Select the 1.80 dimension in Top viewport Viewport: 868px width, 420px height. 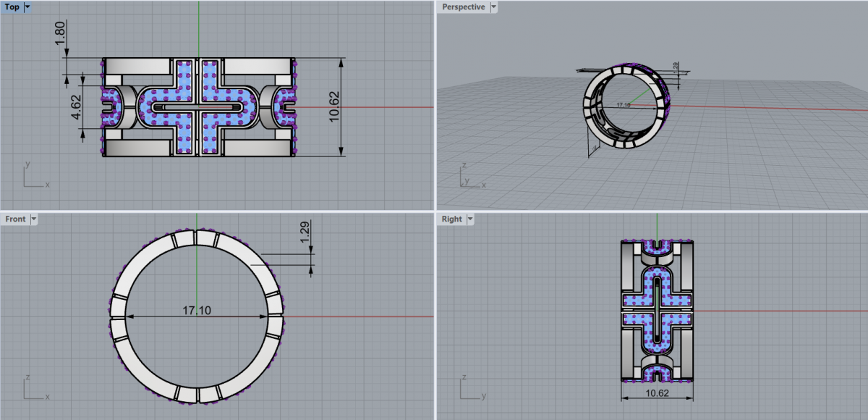coord(61,33)
